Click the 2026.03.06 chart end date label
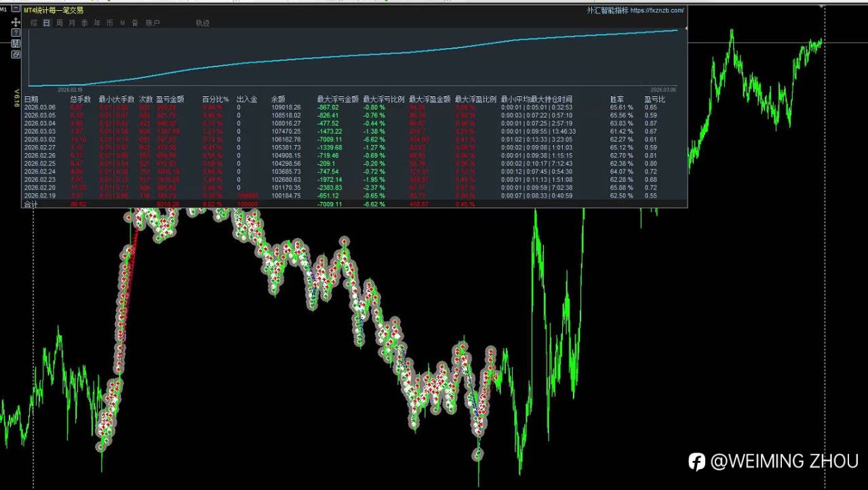 [x=663, y=89]
